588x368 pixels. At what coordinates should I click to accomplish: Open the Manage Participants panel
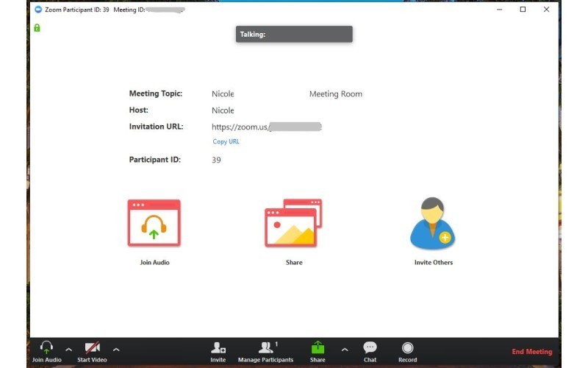[x=265, y=352]
